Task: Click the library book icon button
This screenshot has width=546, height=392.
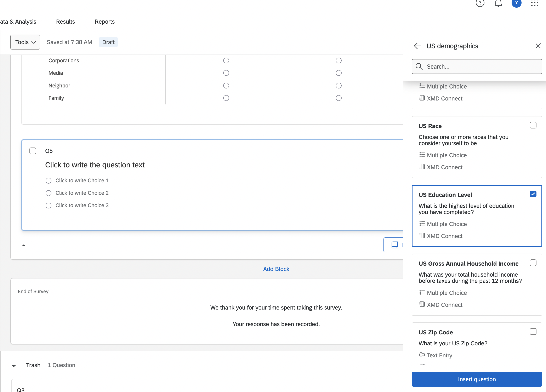Action: pyautogui.click(x=394, y=245)
